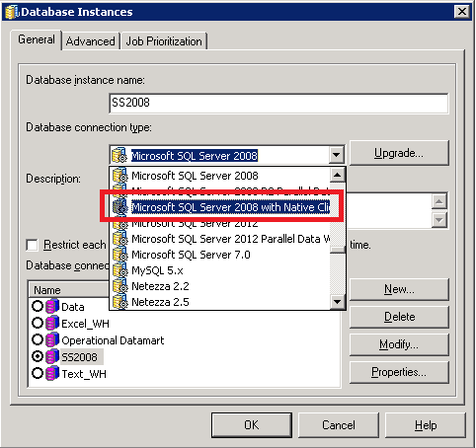Select the Data radio button

point(38,306)
